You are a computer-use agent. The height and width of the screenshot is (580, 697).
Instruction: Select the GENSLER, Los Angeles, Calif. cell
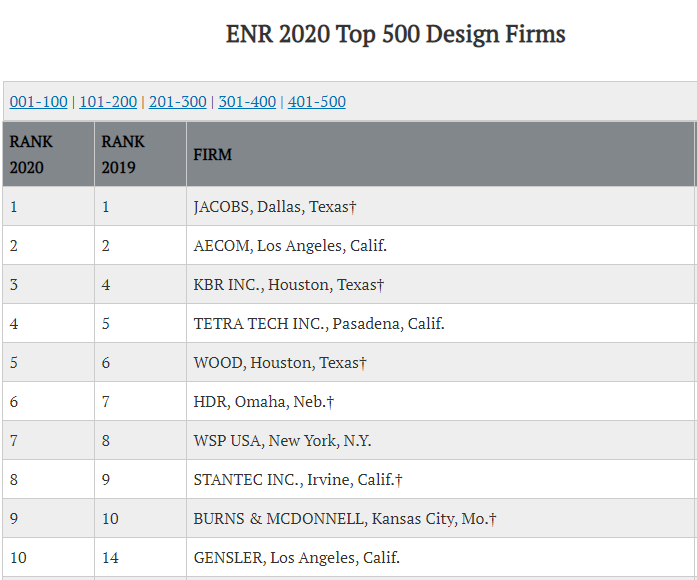440,557
